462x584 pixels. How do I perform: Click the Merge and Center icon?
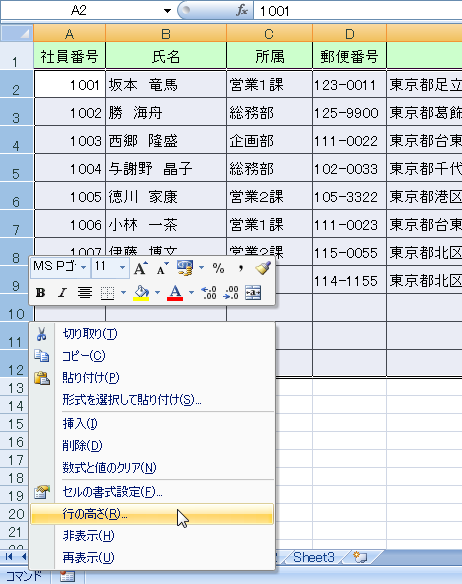(x=253, y=293)
